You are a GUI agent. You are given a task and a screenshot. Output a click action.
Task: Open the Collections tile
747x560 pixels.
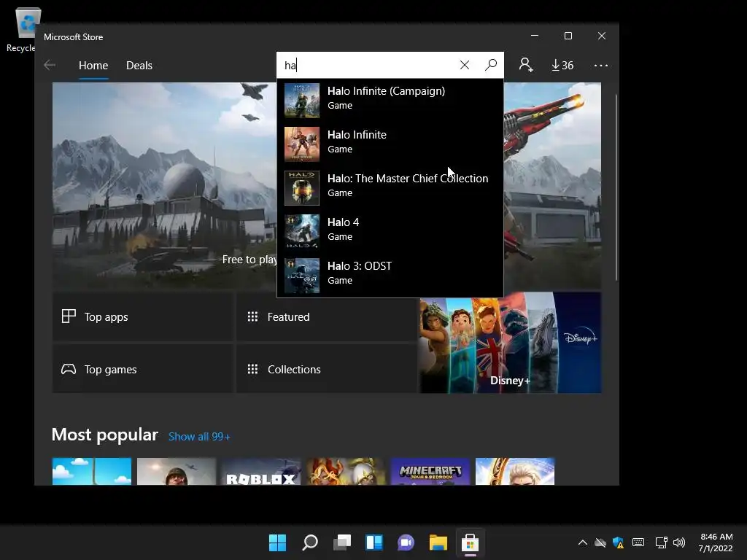(326, 369)
